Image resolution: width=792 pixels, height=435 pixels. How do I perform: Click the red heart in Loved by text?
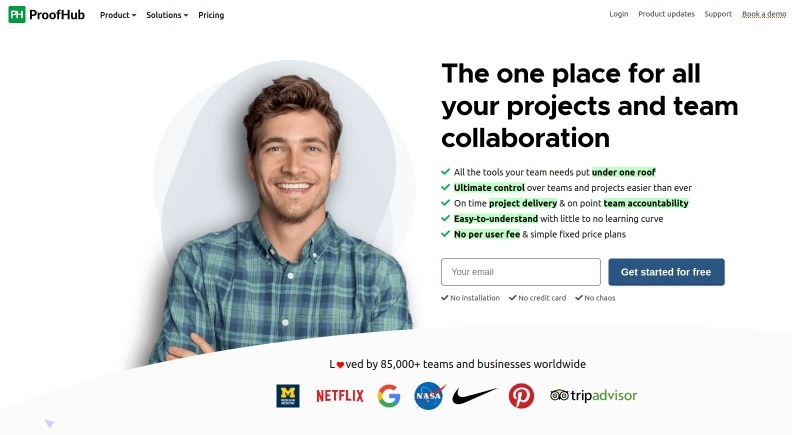pos(340,365)
